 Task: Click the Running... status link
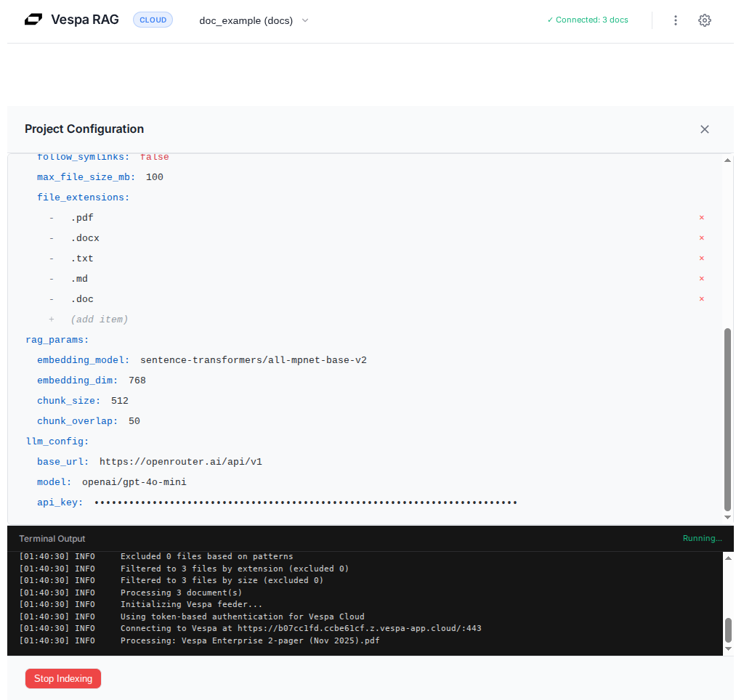[x=702, y=538]
